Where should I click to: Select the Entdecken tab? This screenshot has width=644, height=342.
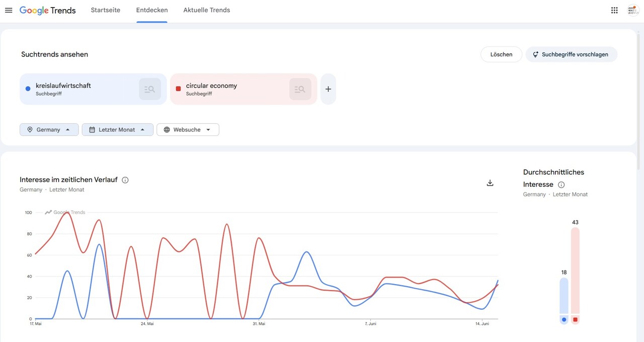(x=152, y=10)
